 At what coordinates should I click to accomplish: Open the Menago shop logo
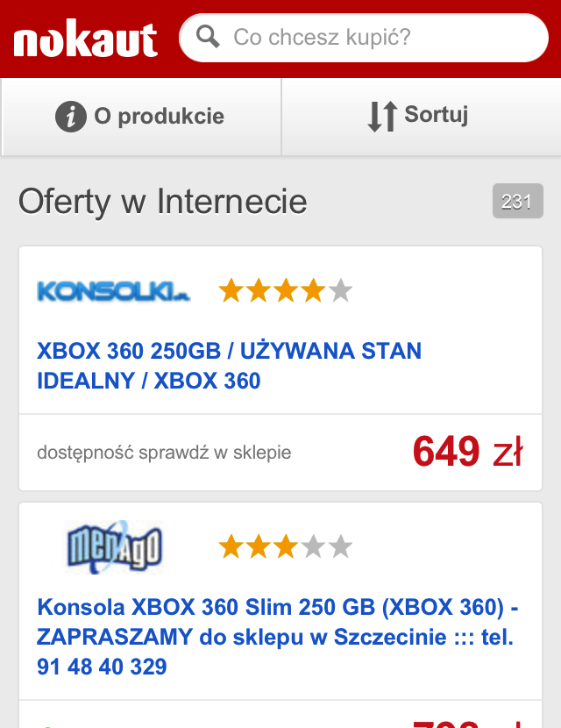115,546
